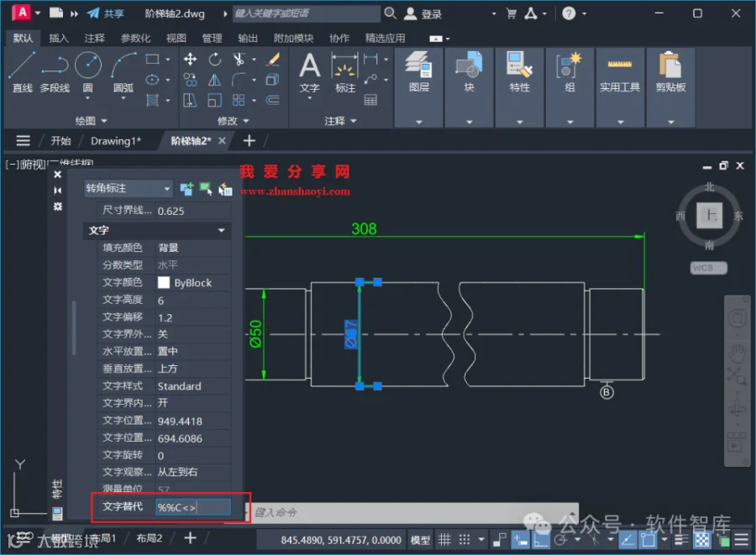
Task: Open the application menu A dropdown
Action: click(x=38, y=13)
